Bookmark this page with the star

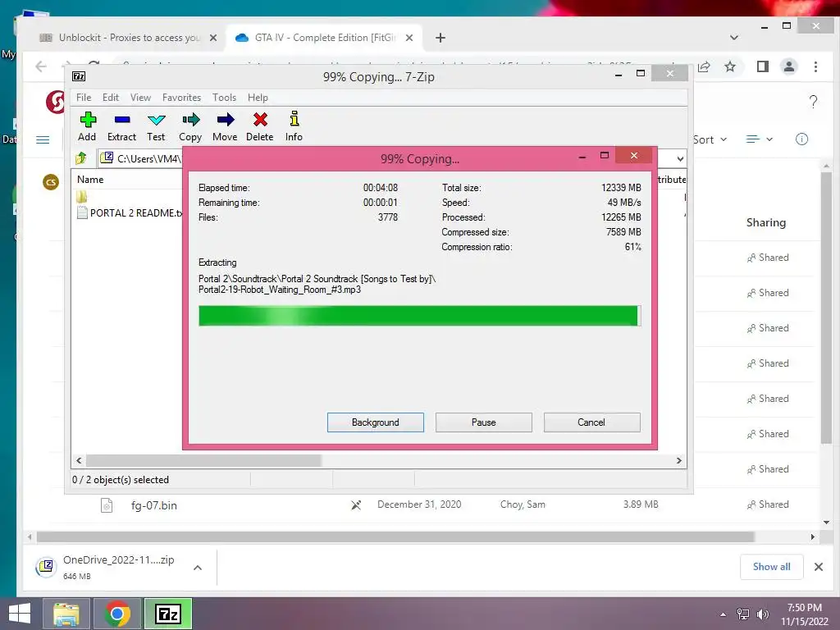pos(730,66)
